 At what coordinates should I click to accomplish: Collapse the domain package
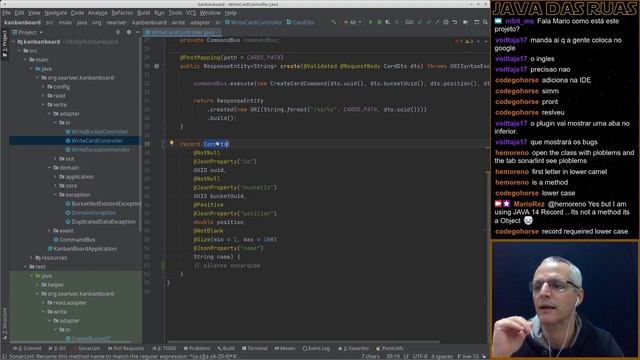coord(50,168)
